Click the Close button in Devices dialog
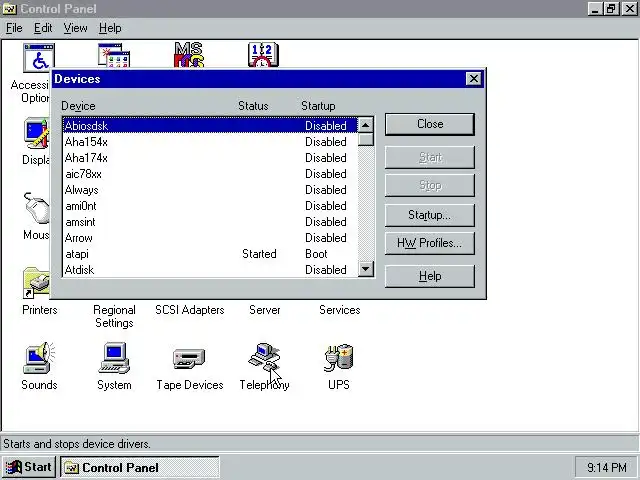 coord(430,124)
